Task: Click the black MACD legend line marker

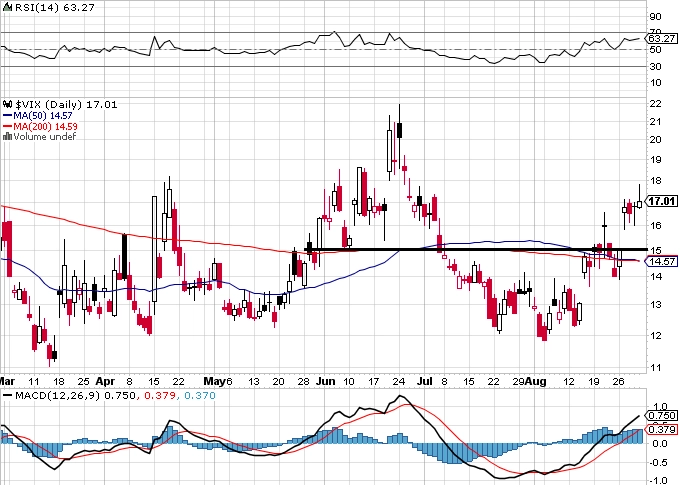Action: pos(7,395)
